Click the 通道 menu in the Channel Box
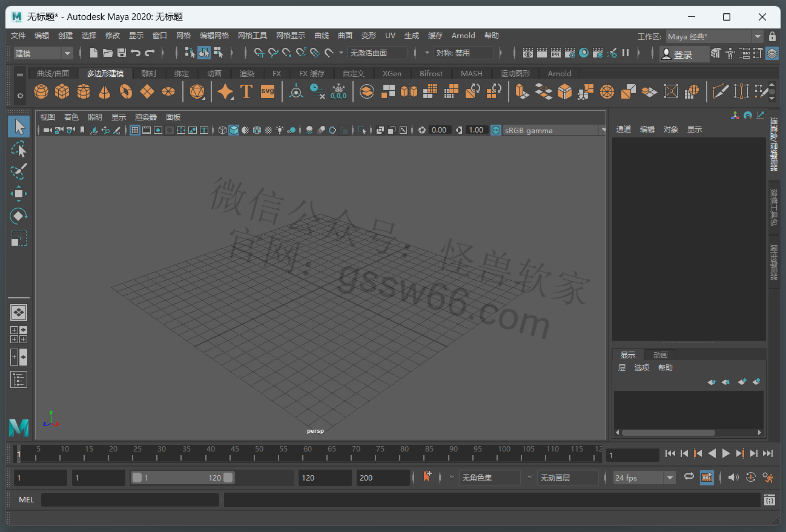Viewport: 786px width, 532px height. 624,130
